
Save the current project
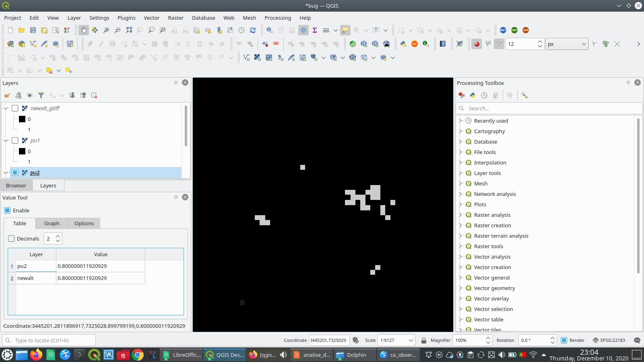(33, 30)
